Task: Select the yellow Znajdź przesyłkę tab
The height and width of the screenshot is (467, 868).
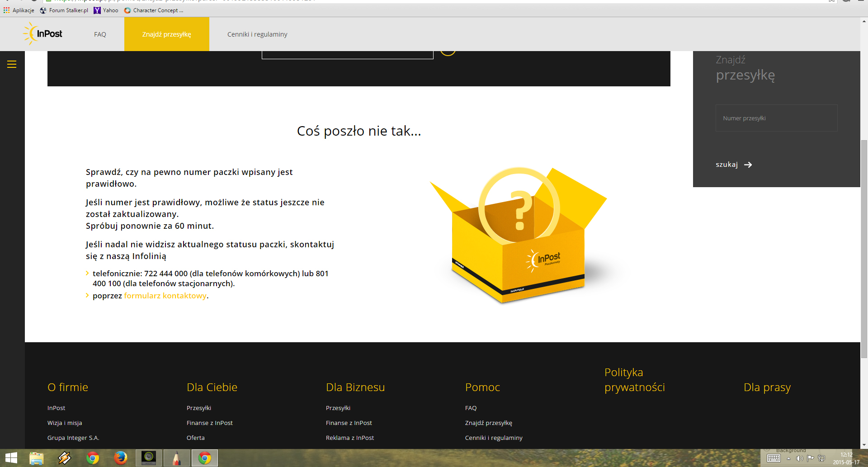Action: click(167, 34)
